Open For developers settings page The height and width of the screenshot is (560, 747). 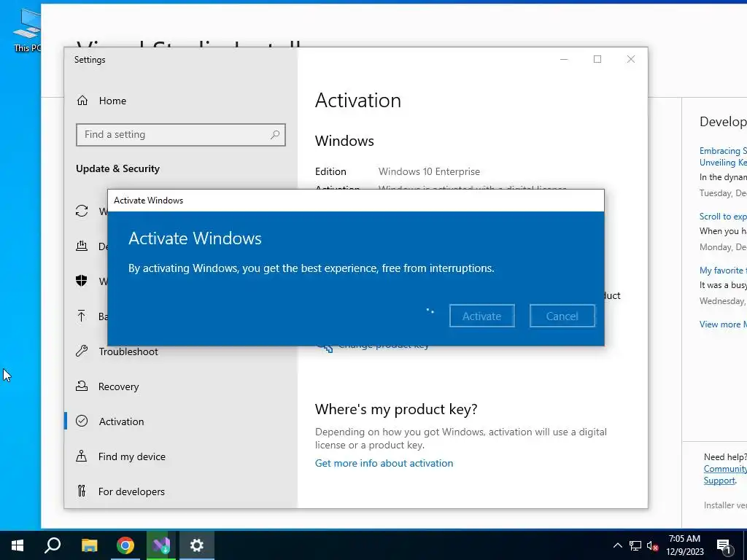coord(131,491)
